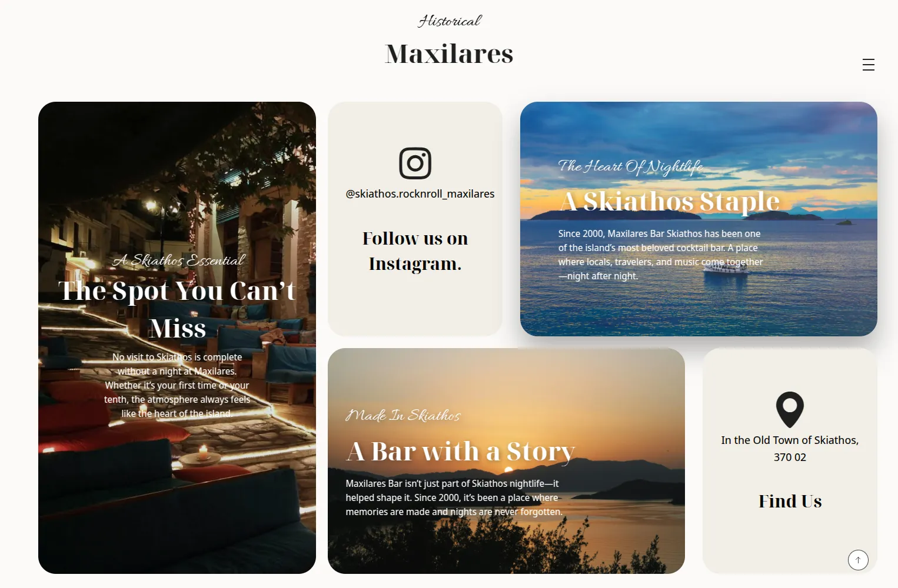Click the sunset sea card description text

454,497
